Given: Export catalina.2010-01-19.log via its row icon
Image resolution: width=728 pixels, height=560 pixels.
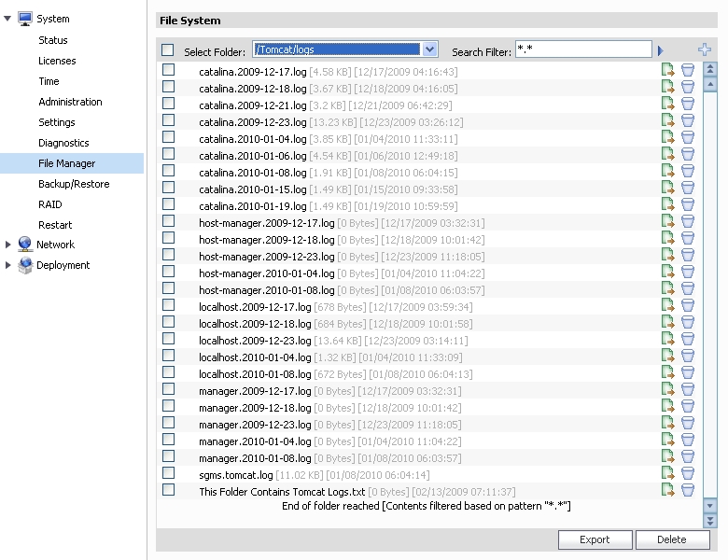Looking at the screenshot, I should coord(667,204).
